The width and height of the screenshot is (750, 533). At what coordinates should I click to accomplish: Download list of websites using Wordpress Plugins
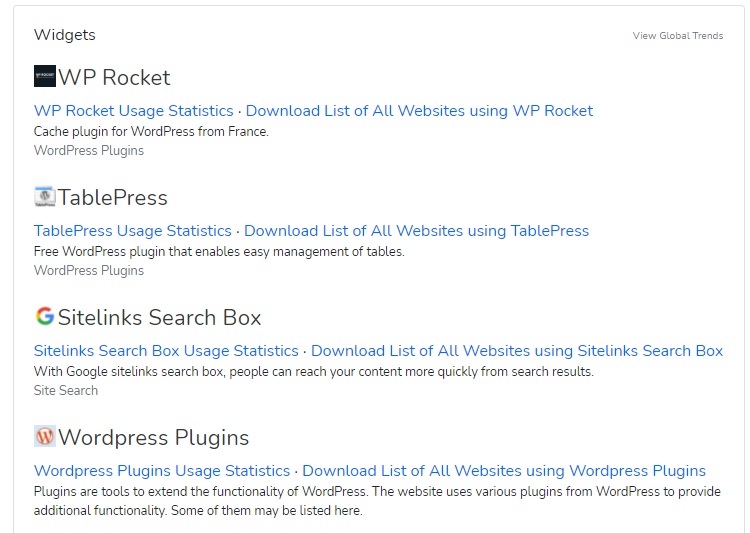click(504, 471)
